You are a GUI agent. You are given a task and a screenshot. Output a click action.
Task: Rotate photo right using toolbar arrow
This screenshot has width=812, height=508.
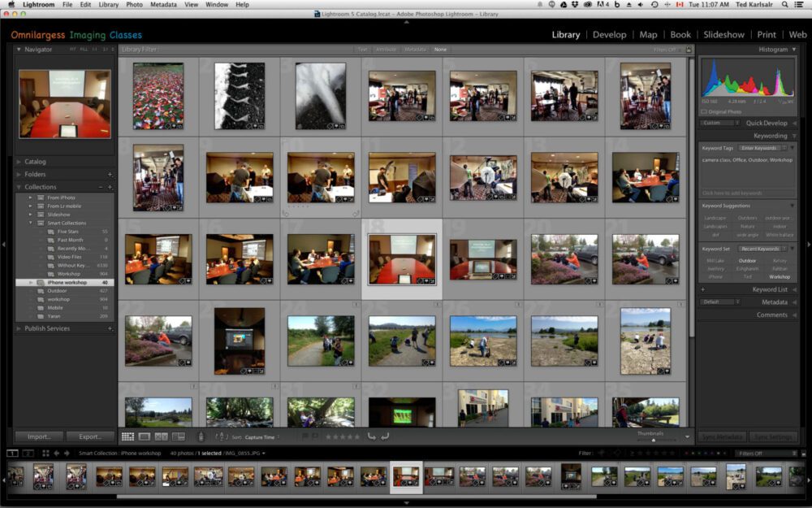385,436
